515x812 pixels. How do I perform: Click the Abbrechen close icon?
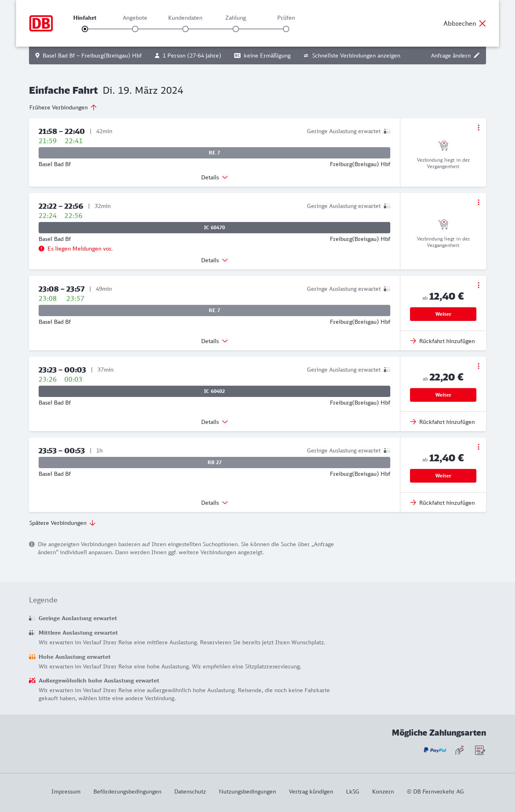coord(482,23)
